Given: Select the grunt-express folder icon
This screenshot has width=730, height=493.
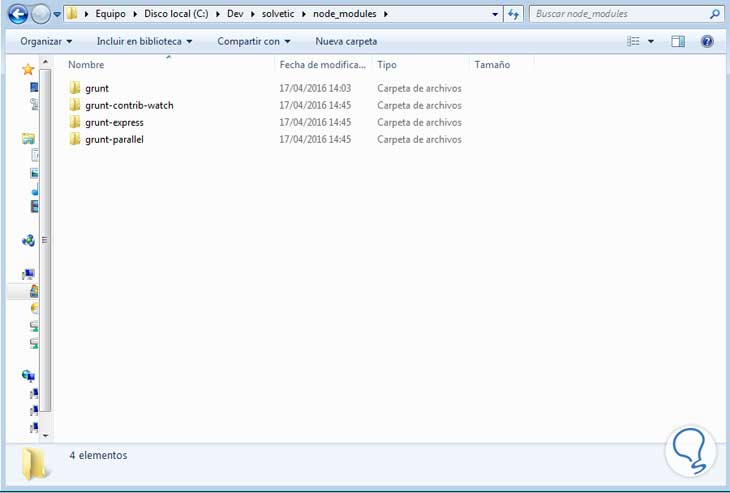Looking at the screenshot, I should coord(74,122).
